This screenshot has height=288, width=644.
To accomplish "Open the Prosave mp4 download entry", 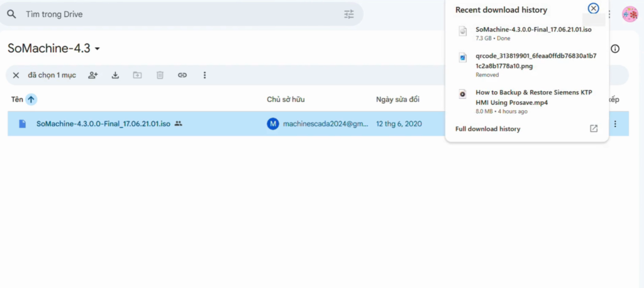I will [x=533, y=97].
